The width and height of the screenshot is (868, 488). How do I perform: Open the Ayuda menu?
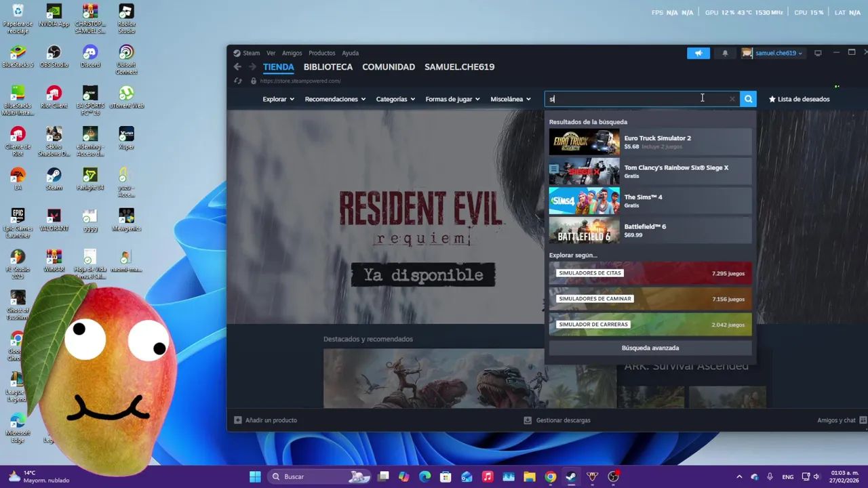click(x=351, y=53)
